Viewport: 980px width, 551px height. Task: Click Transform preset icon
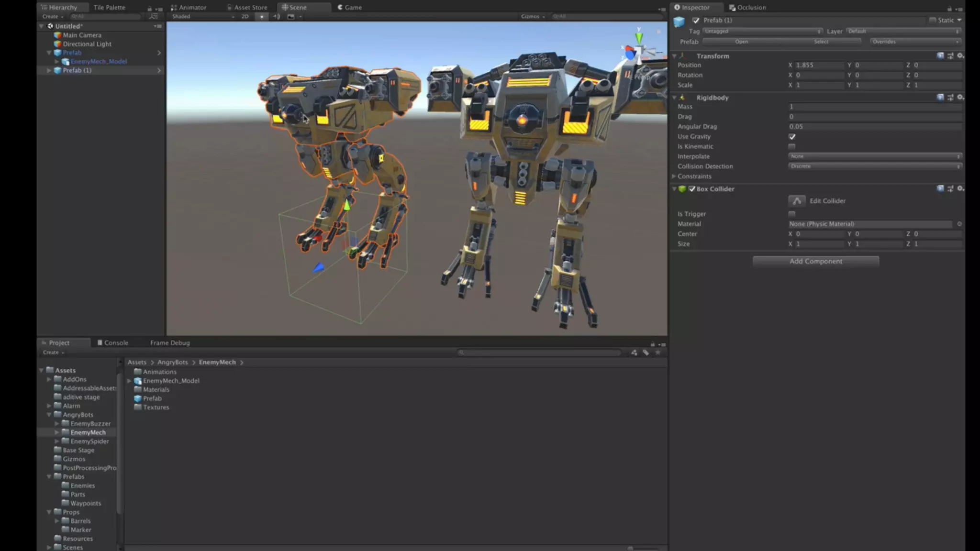coord(950,56)
